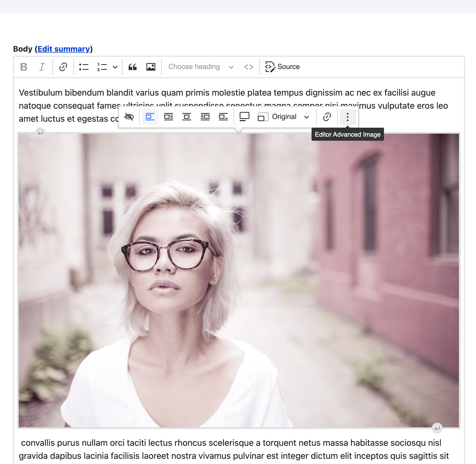The image size is (476, 464).
Task: Insert an image from the toolbar
Action: (x=151, y=67)
